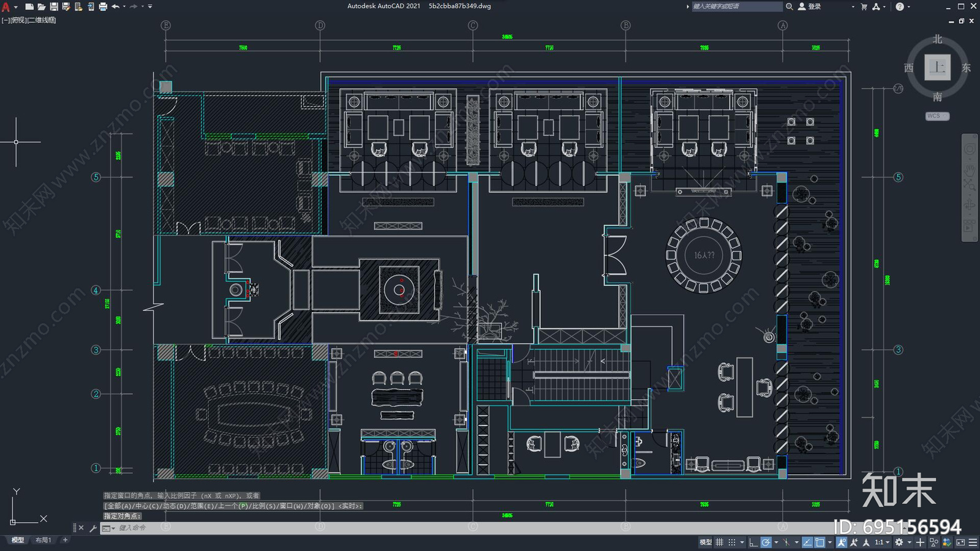This screenshot has width=980, height=551.
Task: Toggle polar tracking in status bar
Action: point(766,542)
